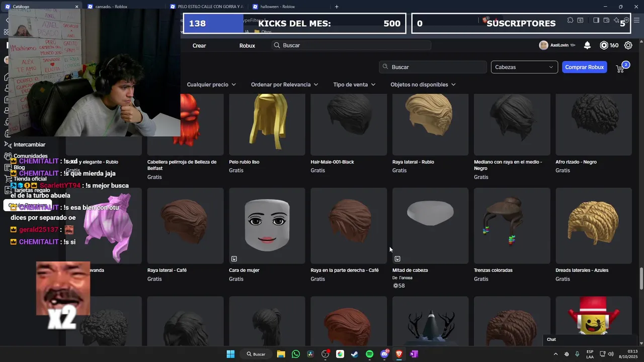Screen dimensions: 644x362
Task: Click the top Roblox search field
Action: click(352, 45)
